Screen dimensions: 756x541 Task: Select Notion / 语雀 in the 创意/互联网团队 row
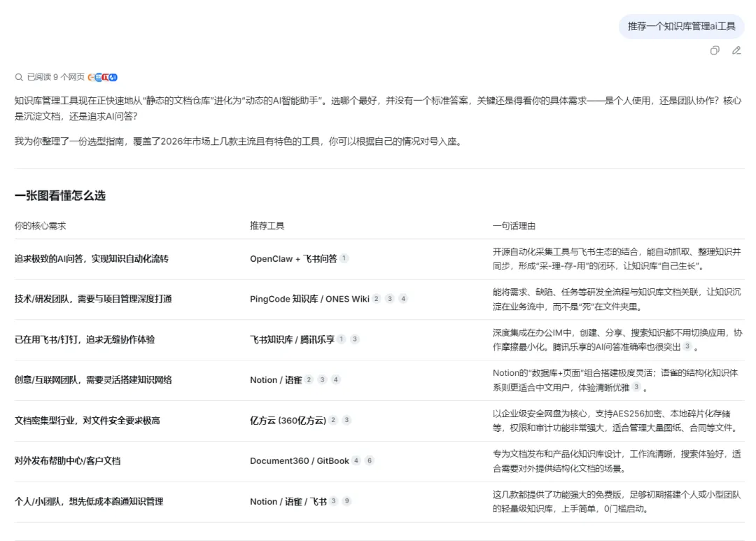(276, 380)
